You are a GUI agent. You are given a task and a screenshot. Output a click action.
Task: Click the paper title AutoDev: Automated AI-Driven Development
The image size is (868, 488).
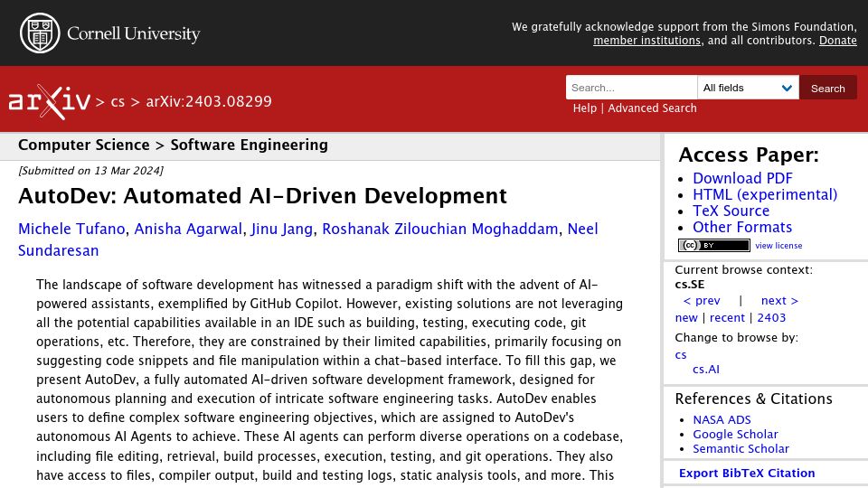[x=262, y=196]
